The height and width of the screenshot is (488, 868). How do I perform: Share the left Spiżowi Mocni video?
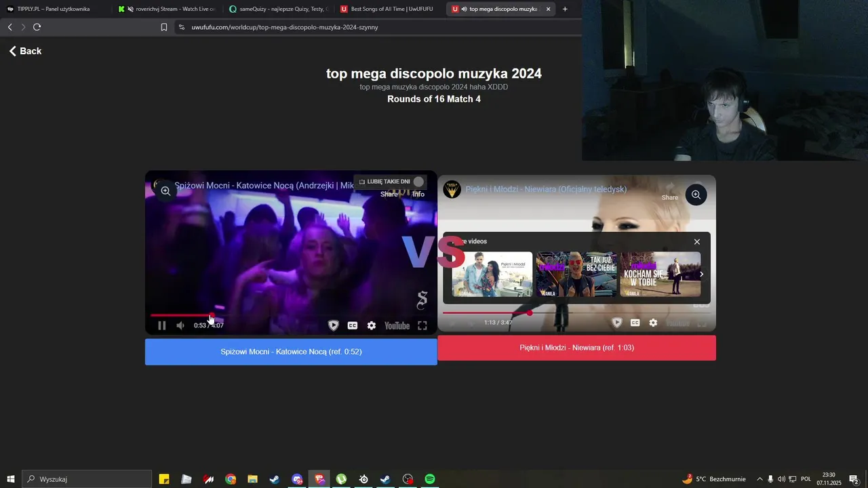[389, 195]
